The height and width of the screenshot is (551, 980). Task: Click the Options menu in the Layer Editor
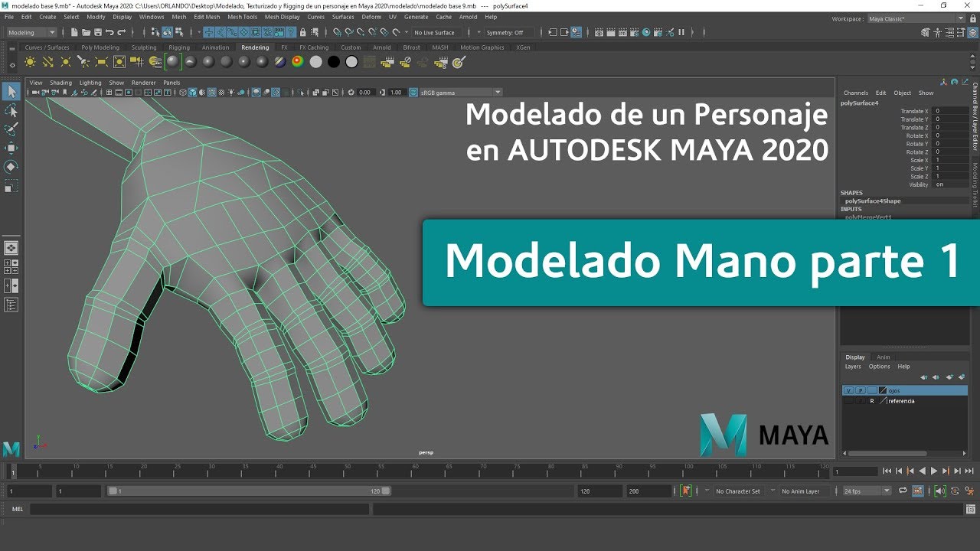[x=879, y=367]
